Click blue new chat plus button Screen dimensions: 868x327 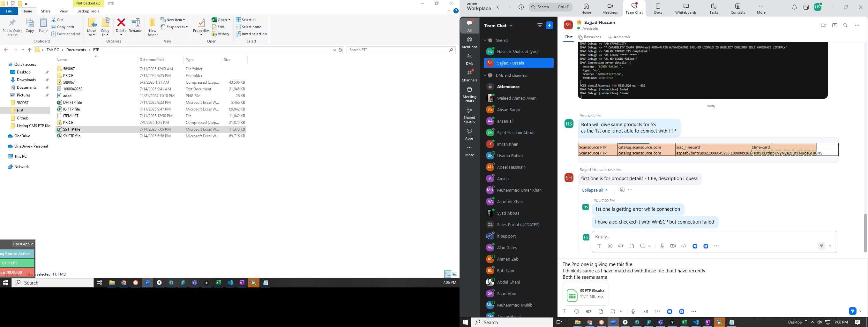point(549,25)
